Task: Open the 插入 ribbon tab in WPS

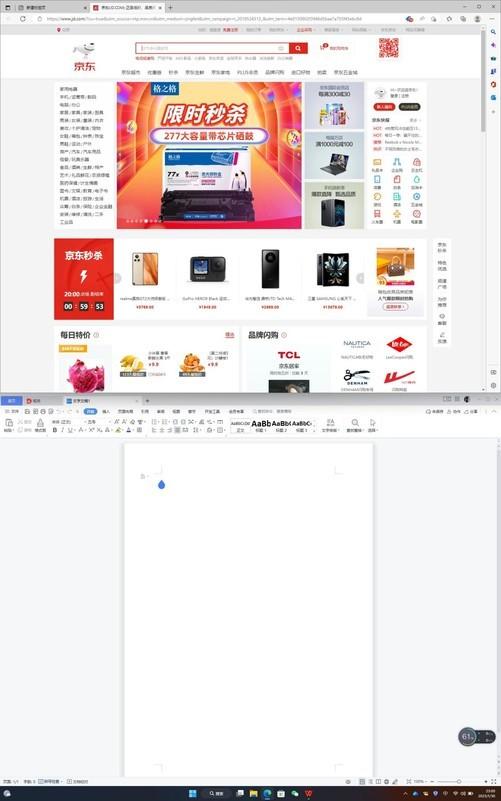Action: 106,411
